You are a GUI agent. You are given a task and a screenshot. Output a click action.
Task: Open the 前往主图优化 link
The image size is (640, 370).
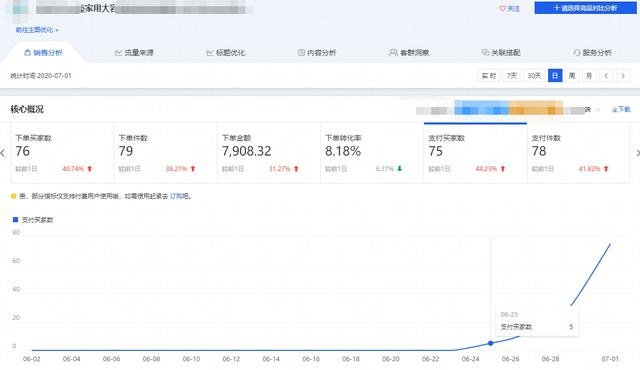pos(37,30)
